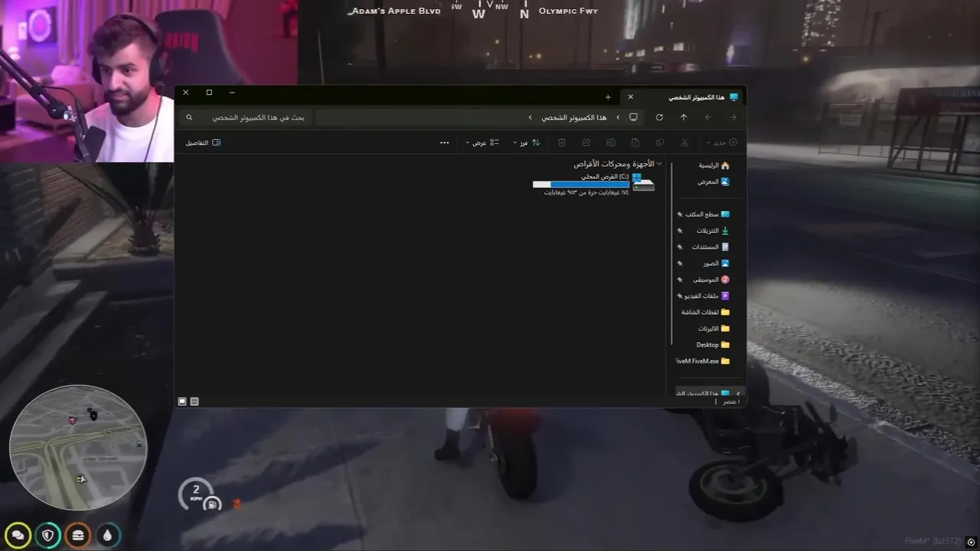Click the speedometer showing 2 KPH
The width and height of the screenshot is (980, 551).
pyautogui.click(x=196, y=494)
